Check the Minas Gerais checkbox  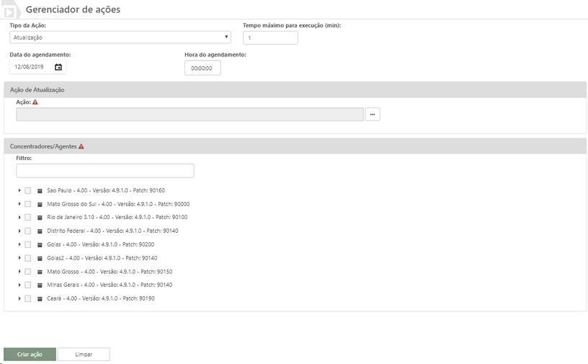(x=28, y=285)
